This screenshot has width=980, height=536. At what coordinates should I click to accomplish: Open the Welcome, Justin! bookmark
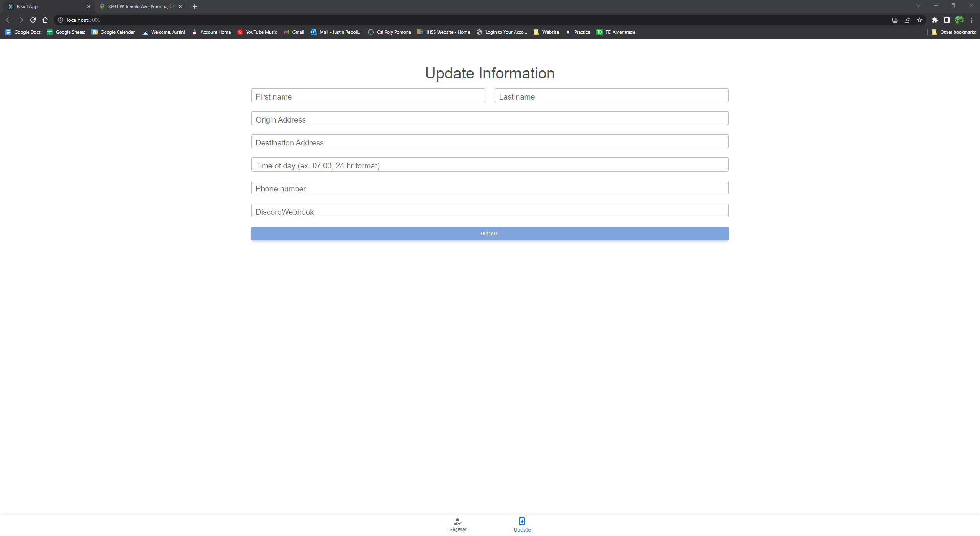[x=164, y=32]
